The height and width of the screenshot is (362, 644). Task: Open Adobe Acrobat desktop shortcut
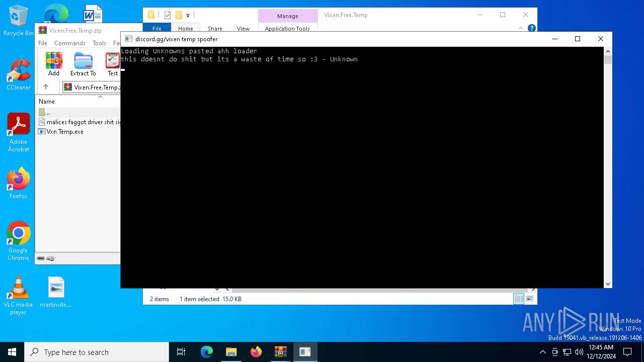[19, 133]
